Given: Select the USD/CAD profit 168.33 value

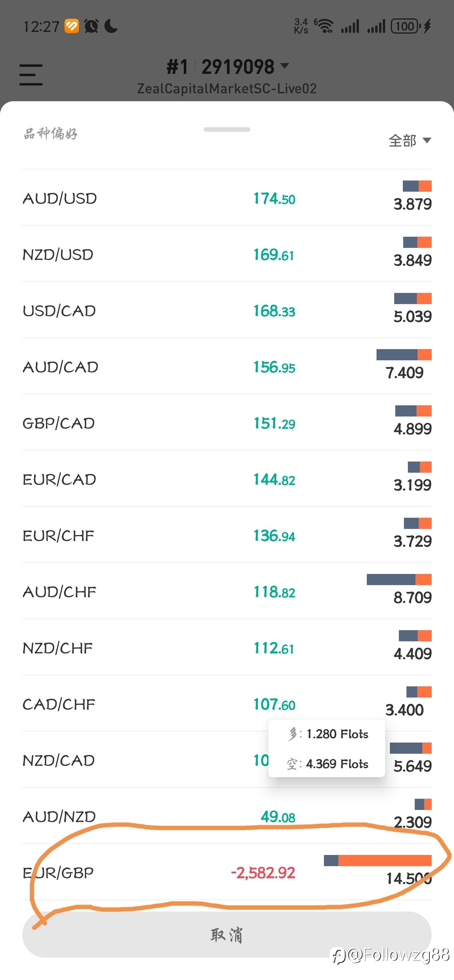Looking at the screenshot, I should tap(274, 311).
